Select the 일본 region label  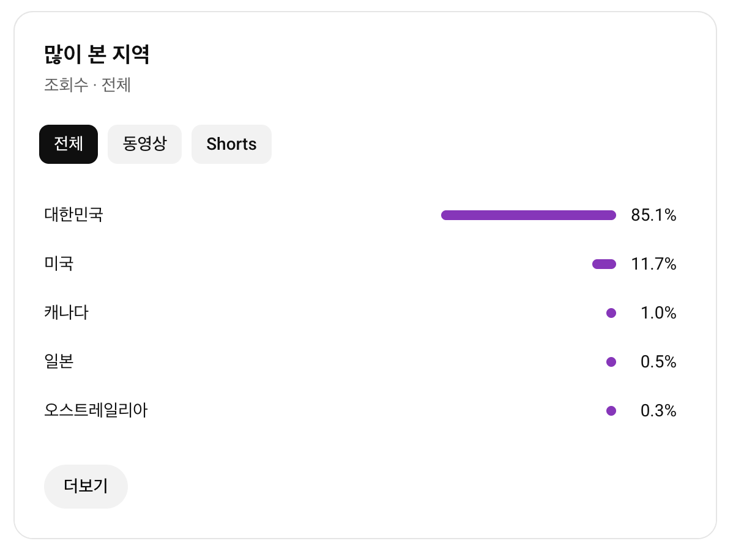(x=59, y=362)
